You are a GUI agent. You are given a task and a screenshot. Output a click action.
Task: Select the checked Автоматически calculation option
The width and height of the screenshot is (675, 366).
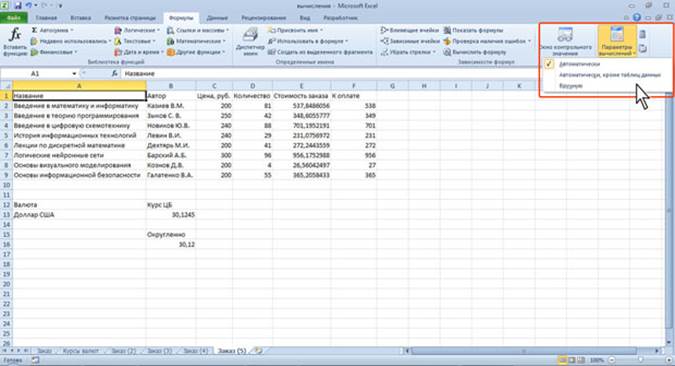coord(579,64)
